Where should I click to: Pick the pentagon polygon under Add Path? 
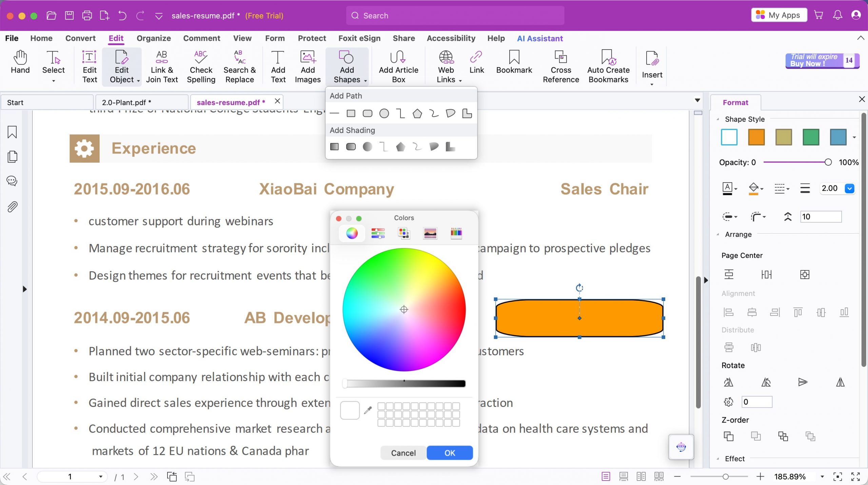click(x=417, y=113)
